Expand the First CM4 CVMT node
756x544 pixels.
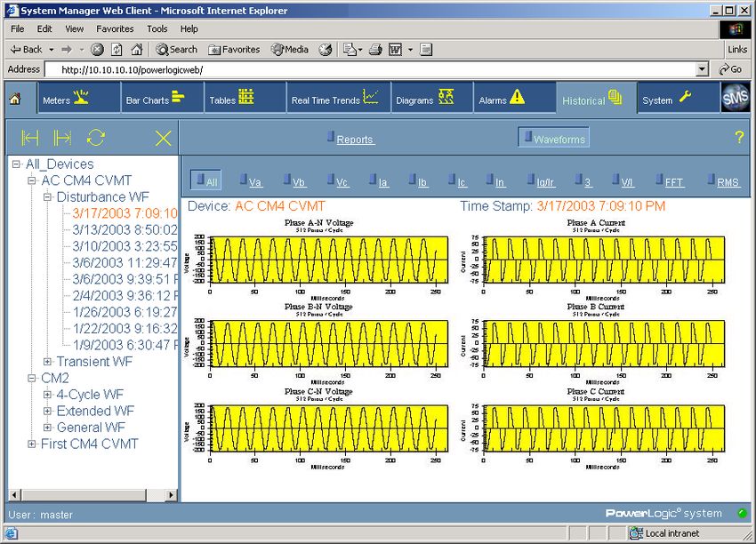click(x=31, y=444)
